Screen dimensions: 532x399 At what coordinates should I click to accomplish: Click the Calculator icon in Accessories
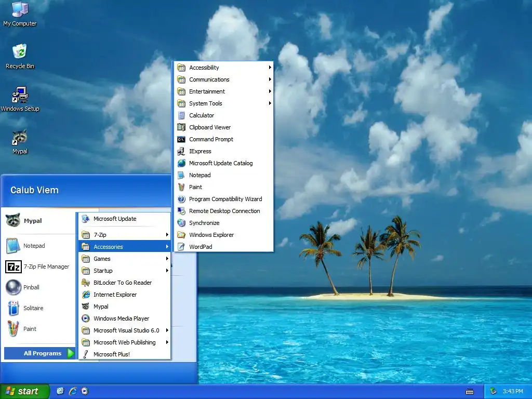181,115
